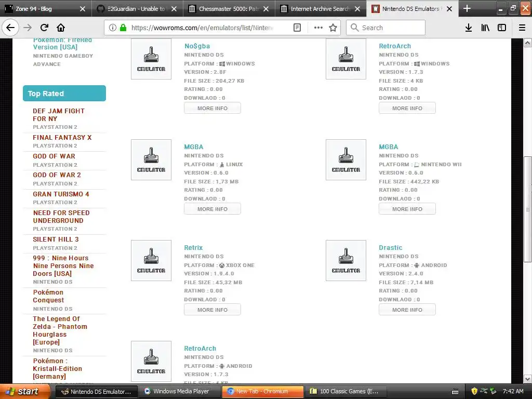Open the Drastic title link
The height and width of the screenshot is (399, 532).
391,248
